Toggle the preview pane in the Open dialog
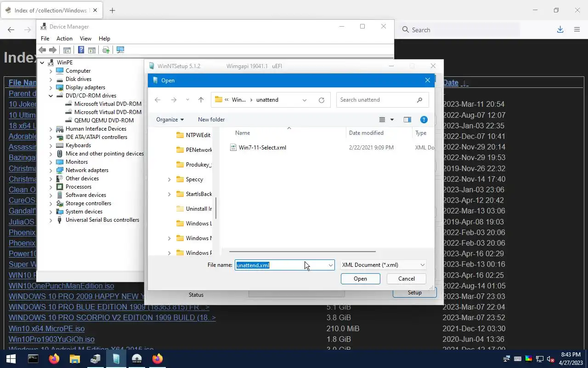Screen dimensions: 588x368 [x=407, y=120]
